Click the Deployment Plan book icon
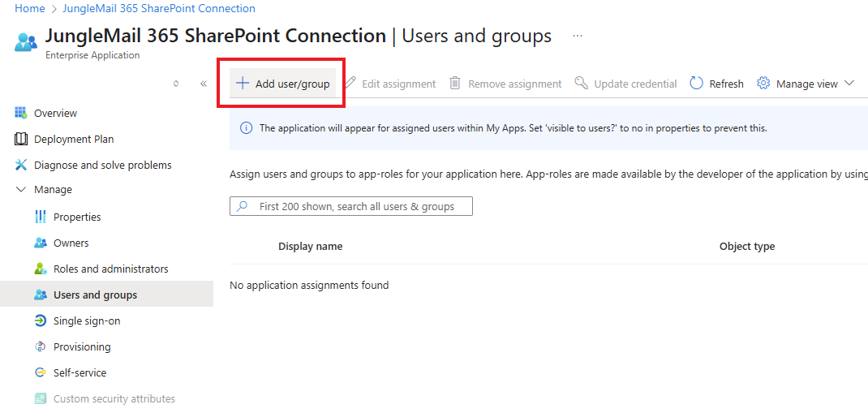The image size is (868, 413). point(20,139)
